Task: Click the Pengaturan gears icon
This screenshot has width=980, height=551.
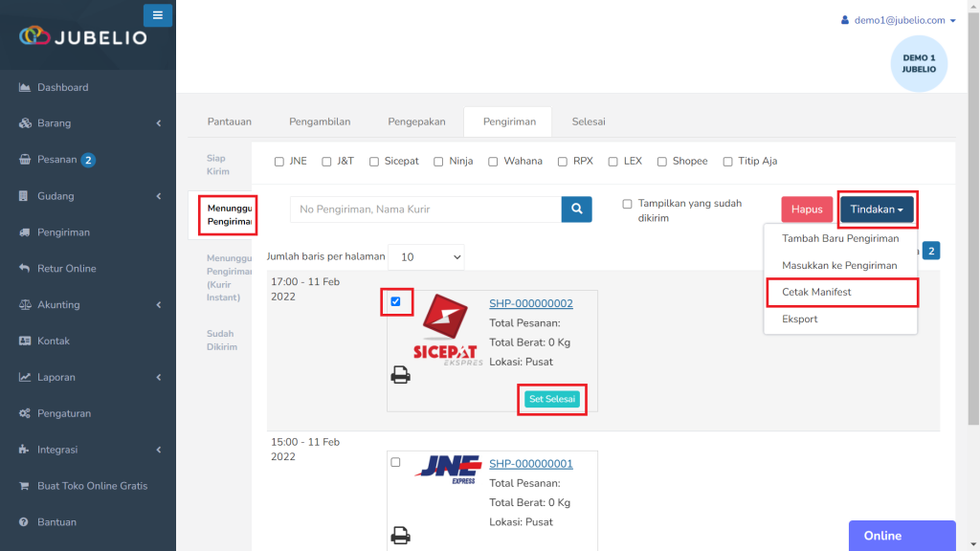Action: 24,413
